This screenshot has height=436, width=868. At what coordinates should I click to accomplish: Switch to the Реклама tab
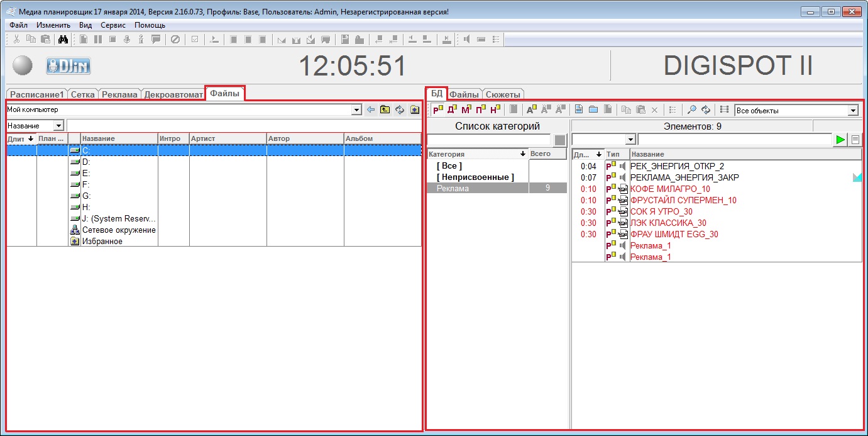(x=119, y=94)
